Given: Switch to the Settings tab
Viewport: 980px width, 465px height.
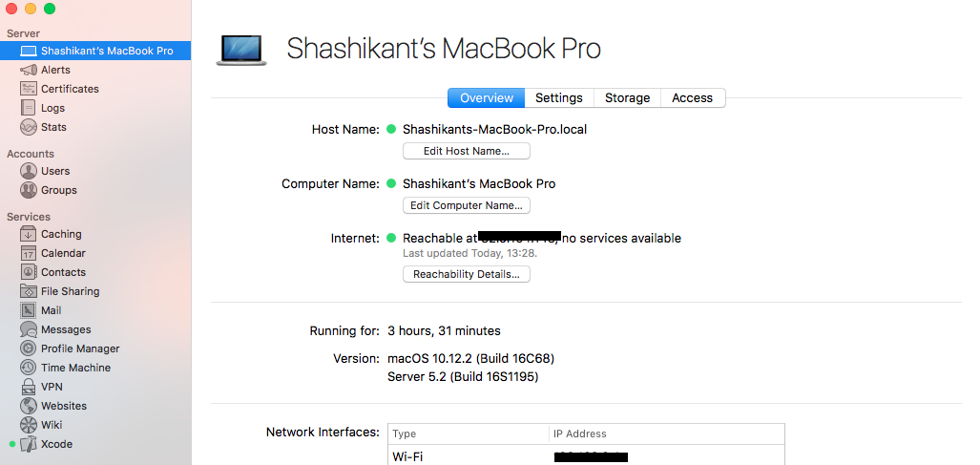Looking at the screenshot, I should [x=558, y=98].
